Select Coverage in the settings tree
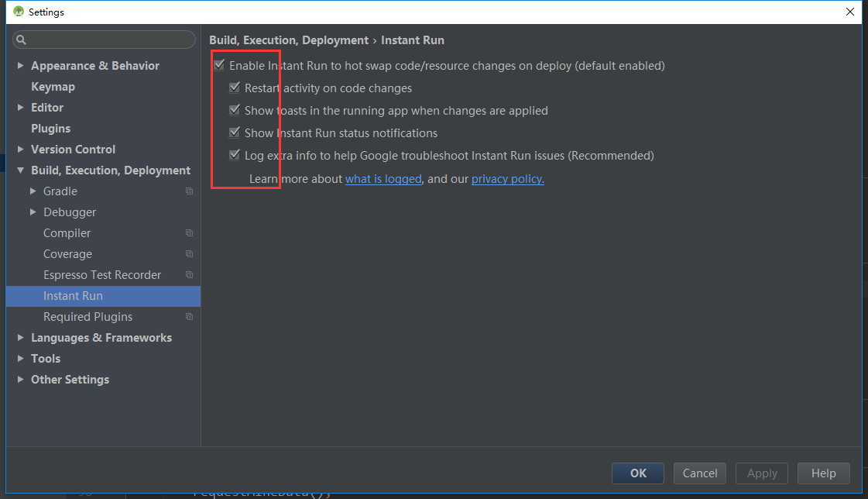 click(67, 254)
